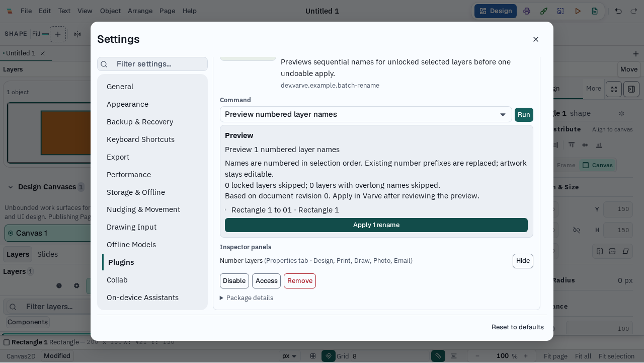Remove the batch-rename plugin

(x=300, y=281)
